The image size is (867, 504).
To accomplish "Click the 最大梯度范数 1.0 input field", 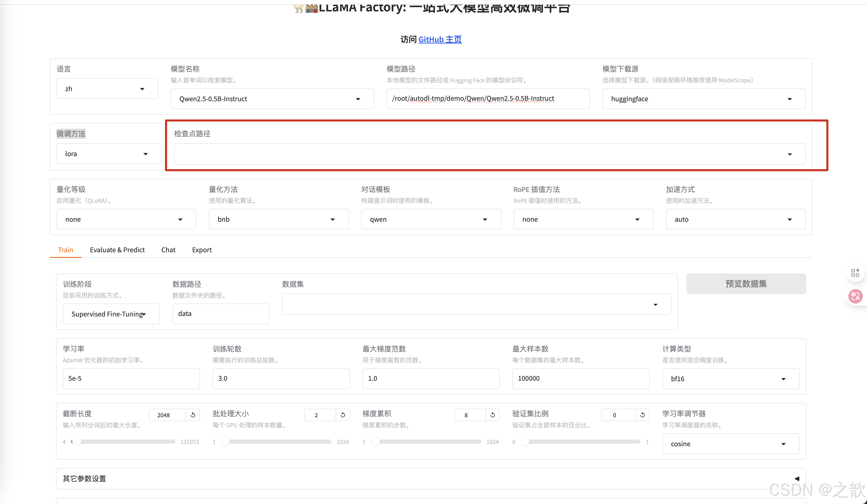I will pos(431,378).
